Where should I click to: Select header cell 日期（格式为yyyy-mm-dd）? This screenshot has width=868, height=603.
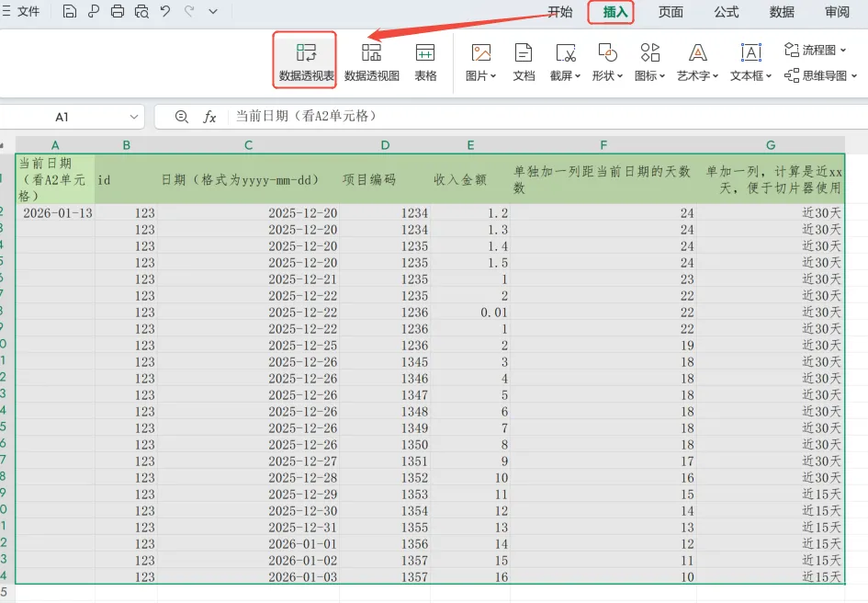[x=249, y=179]
